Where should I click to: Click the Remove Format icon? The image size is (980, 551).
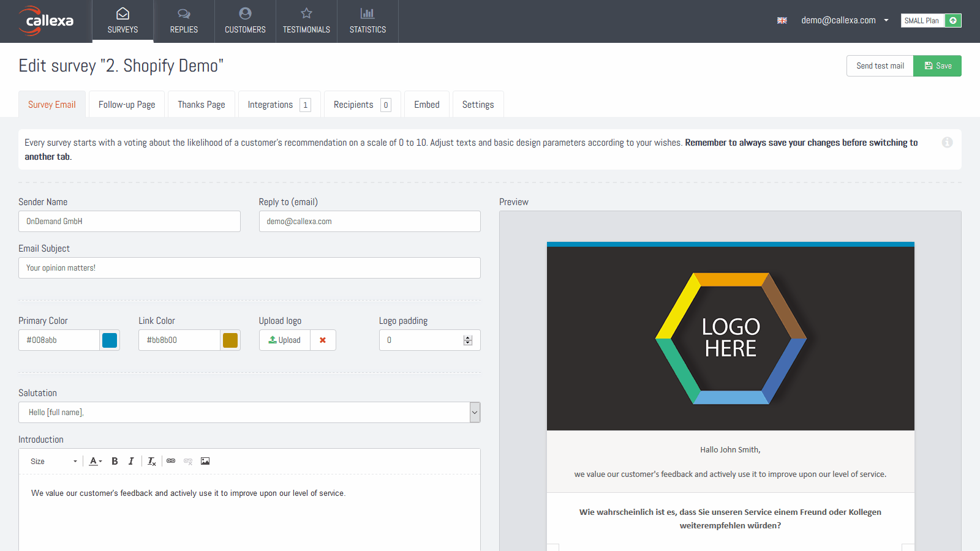pos(151,461)
